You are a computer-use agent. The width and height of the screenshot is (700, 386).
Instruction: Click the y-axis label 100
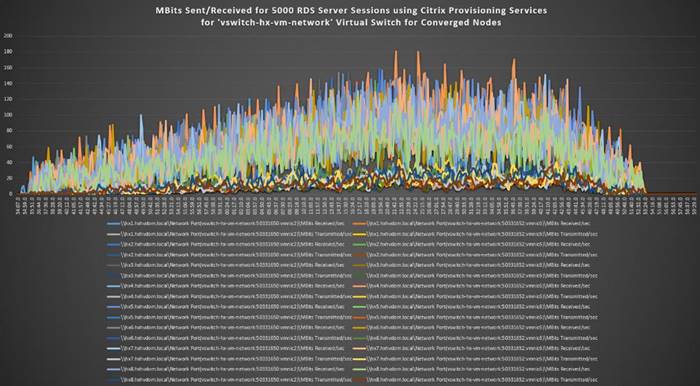[x=8, y=115]
